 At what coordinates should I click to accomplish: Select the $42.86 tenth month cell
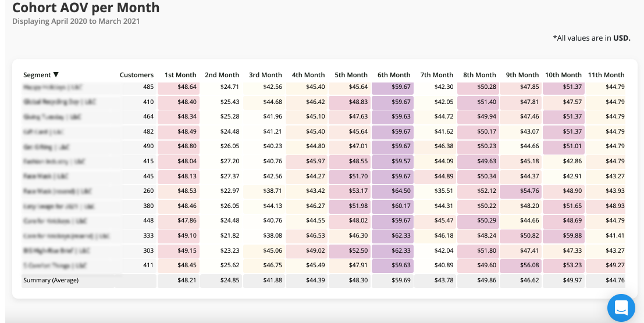[564, 162]
